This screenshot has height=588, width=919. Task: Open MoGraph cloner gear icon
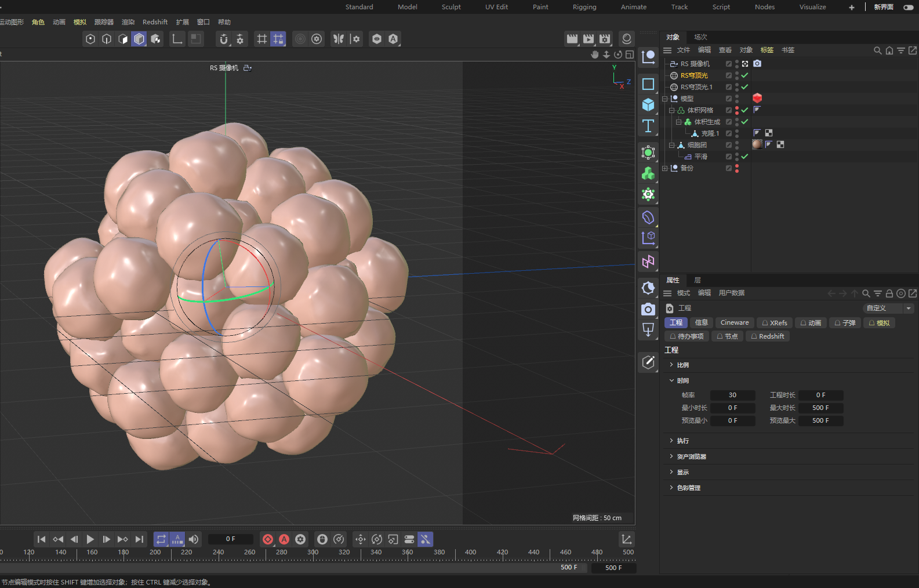tap(648, 194)
